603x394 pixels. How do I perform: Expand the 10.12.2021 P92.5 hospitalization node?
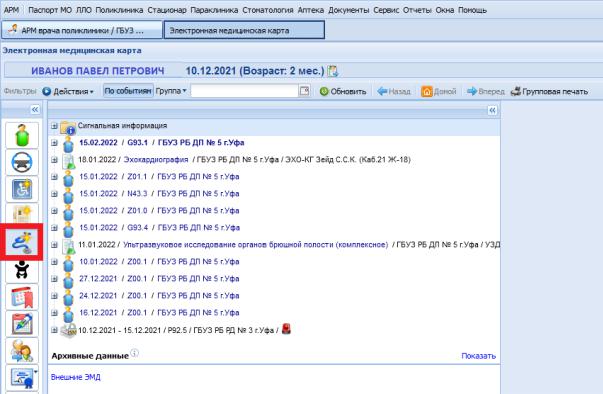[x=54, y=330]
